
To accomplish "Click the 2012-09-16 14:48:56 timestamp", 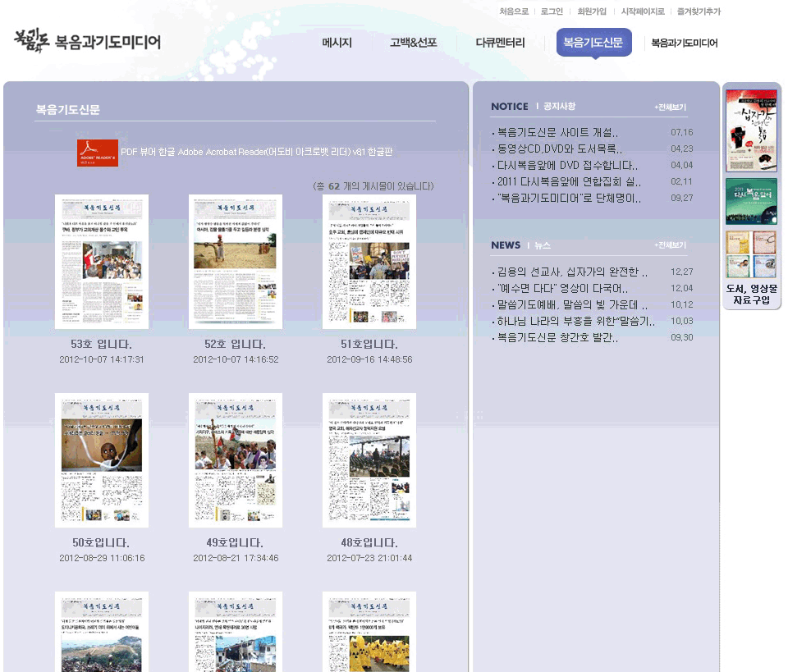I will coord(369,359).
